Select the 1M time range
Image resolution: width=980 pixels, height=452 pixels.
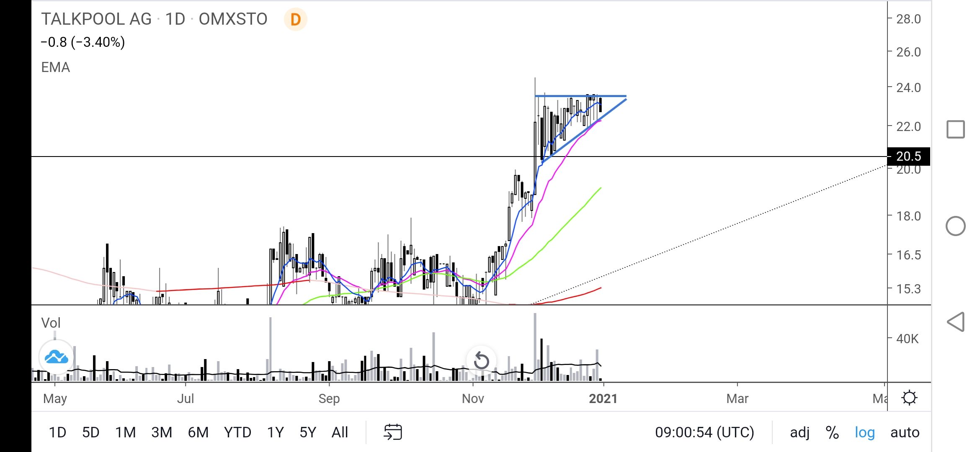[126, 432]
